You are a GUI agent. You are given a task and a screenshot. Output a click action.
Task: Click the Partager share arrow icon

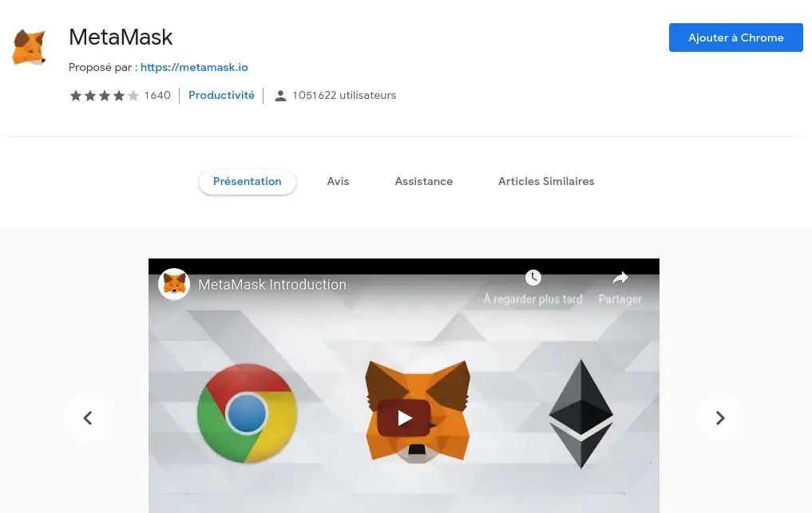(620, 278)
